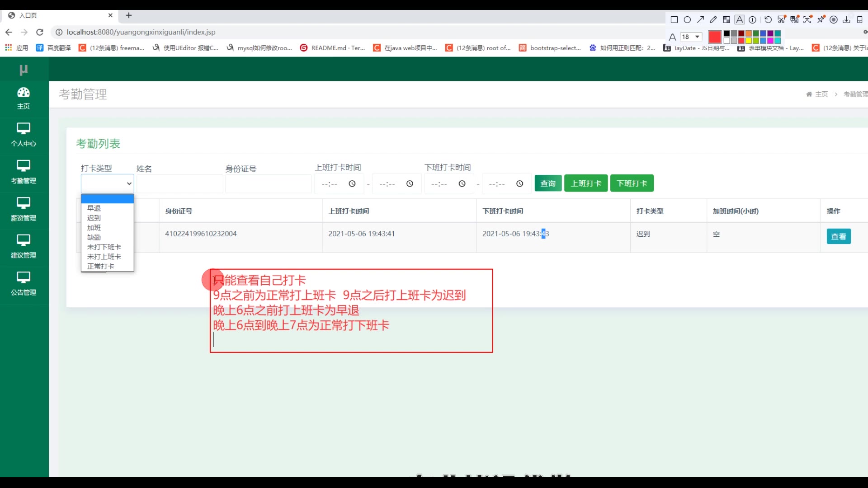Choose 迟到 from the dropdown list
This screenshot has width=868, height=488.
coord(94,218)
